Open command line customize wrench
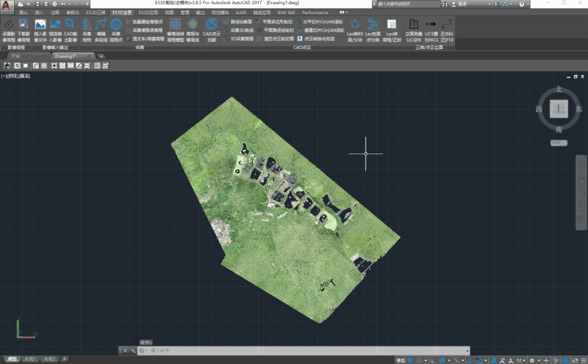The width and height of the screenshot is (588, 364). [133, 350]
